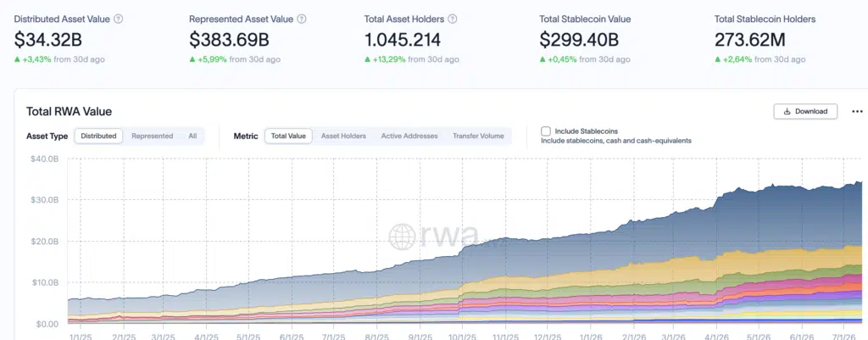Open the Total Asset Holders help icon
Viewport: 868px width, 340px height.
click(x=453, y=19)
